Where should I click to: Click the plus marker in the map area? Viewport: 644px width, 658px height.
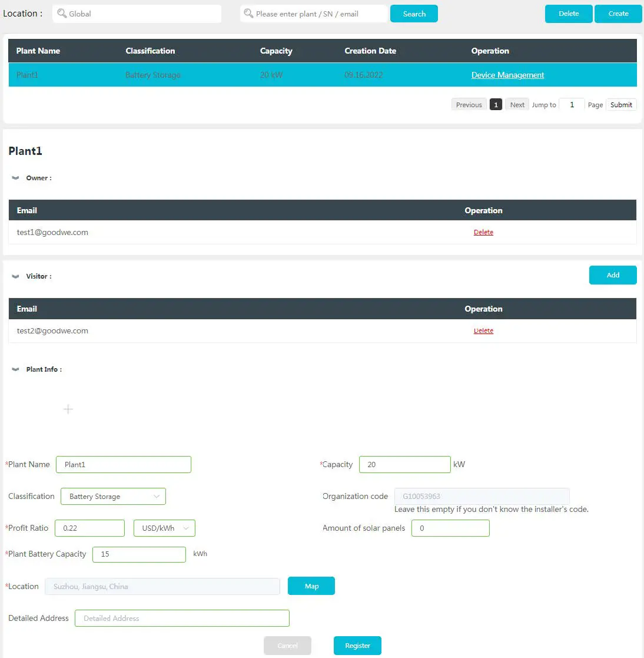(x=68, y=409)
